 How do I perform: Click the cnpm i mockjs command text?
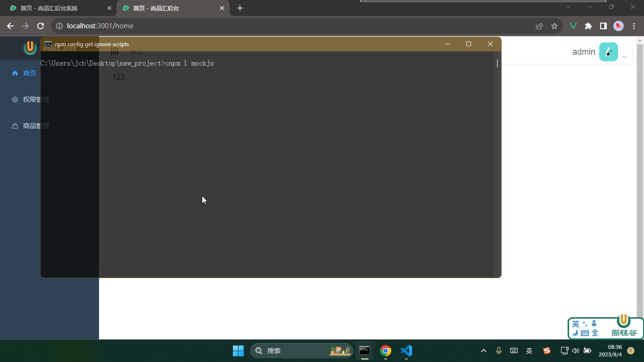click(x=190, y=63)
